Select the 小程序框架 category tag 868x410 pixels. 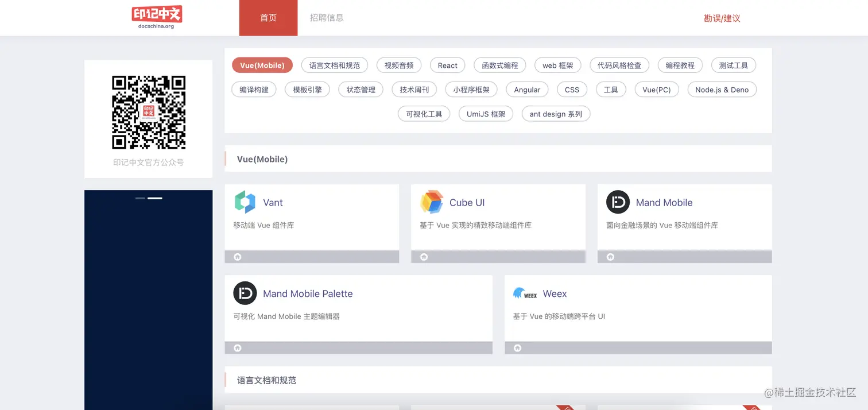[x=471, y=90]
